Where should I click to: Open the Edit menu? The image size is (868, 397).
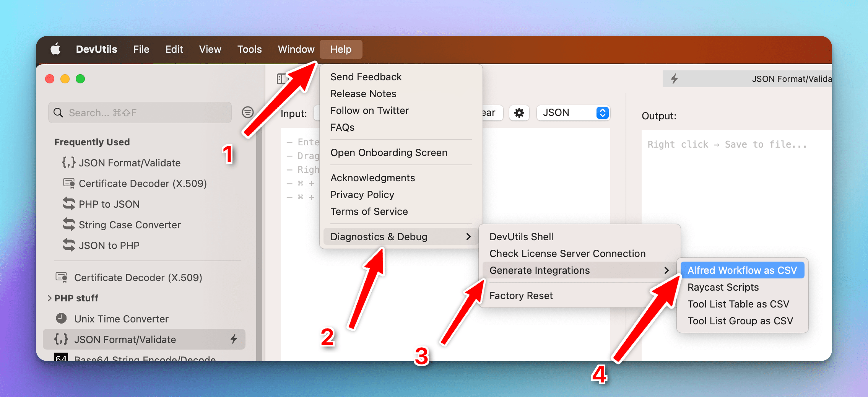coord(174,49)
